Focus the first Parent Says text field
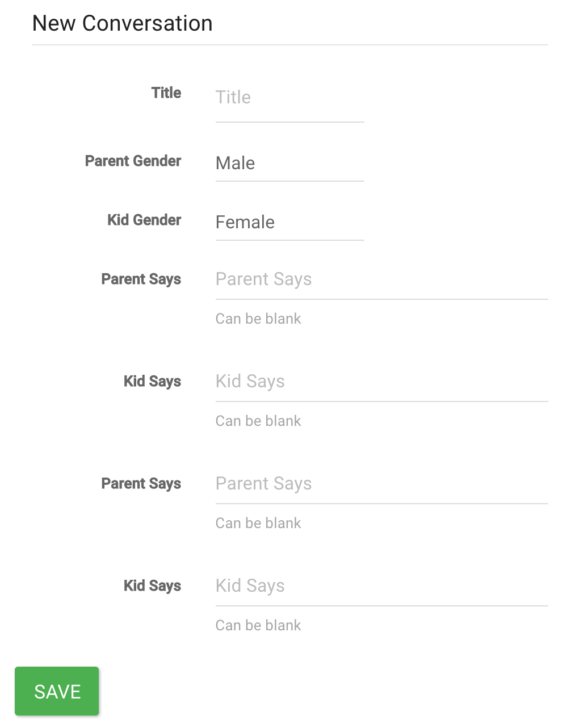Viewport: 588px width, 728px height. coord(381,279)
